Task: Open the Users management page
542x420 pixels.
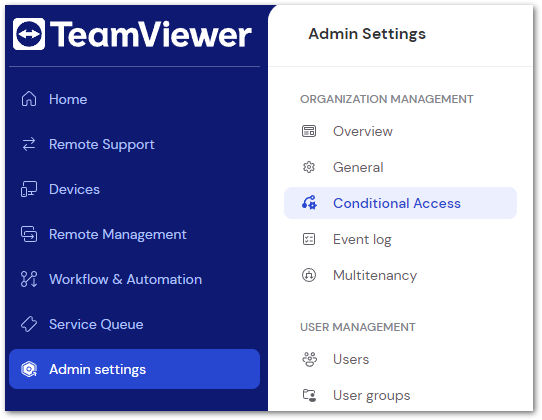Action: (400, 359)
